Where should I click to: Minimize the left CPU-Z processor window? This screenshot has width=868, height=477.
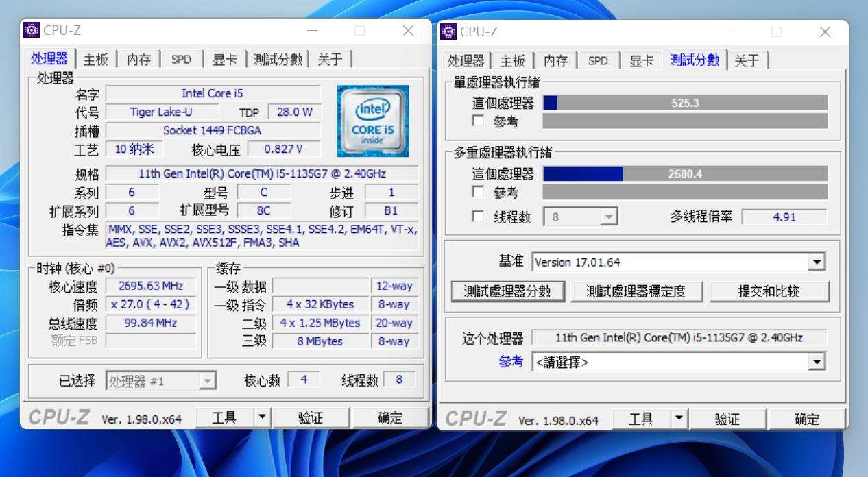point(313,31)
